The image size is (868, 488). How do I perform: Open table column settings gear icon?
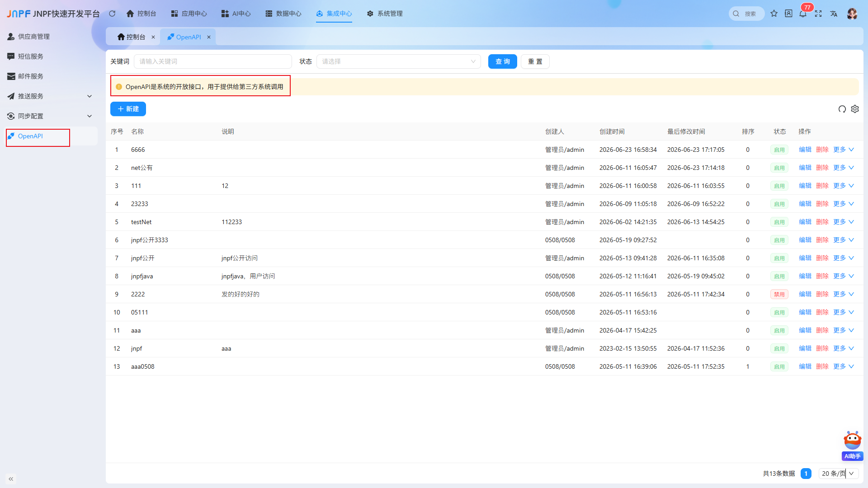855,109
